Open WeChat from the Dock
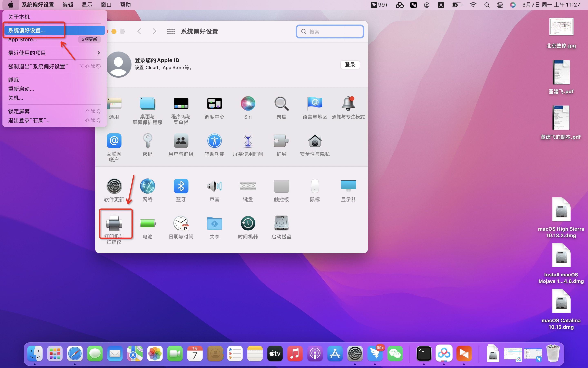 (395, 353)
